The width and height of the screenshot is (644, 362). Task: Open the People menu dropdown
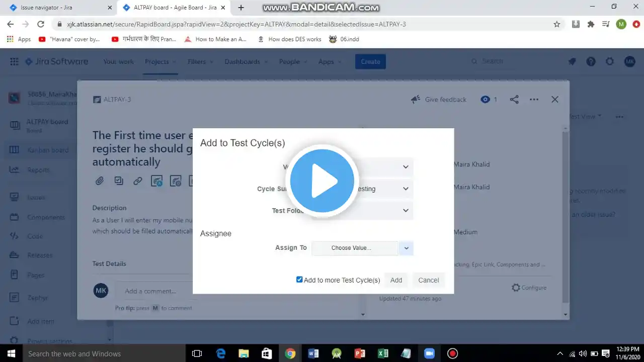click(x=293, y=62)
